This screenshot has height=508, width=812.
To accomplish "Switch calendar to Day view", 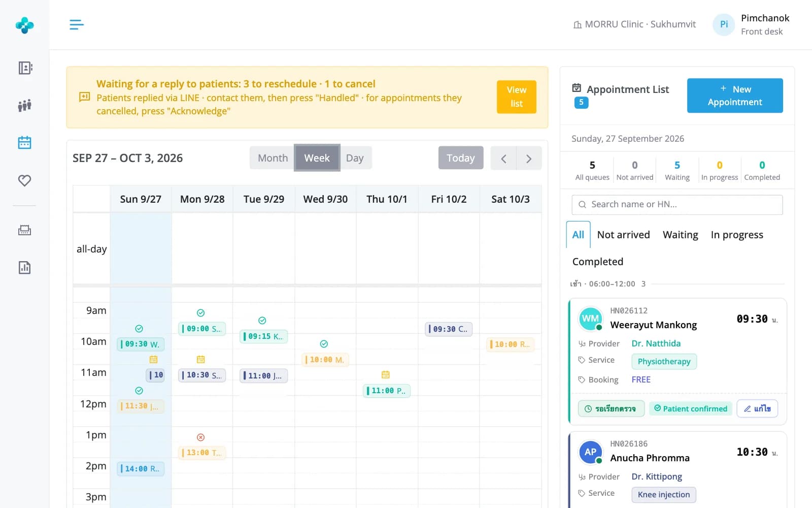I will pyautogui.click(x=355, y=158).
